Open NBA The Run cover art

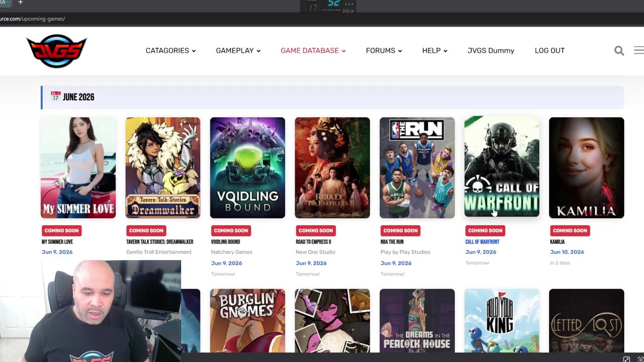pos(417,167)
